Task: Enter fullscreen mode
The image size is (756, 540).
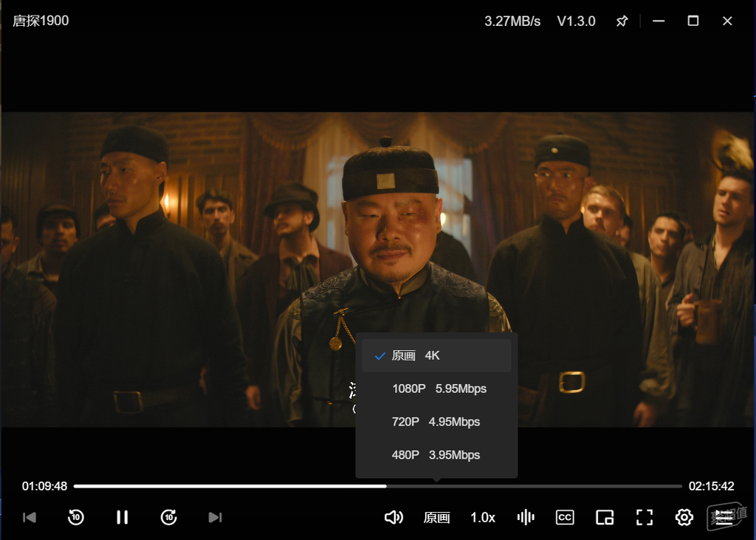Action: click(645, 517)
